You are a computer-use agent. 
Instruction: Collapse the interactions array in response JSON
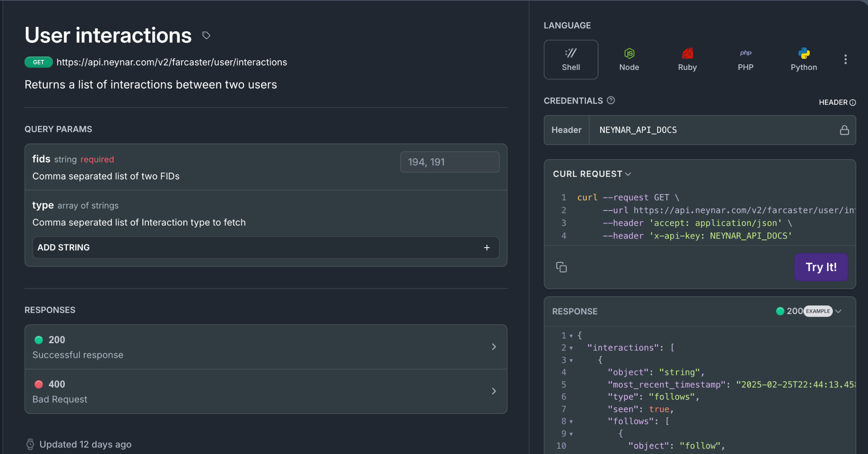click(x=571, y=348)
